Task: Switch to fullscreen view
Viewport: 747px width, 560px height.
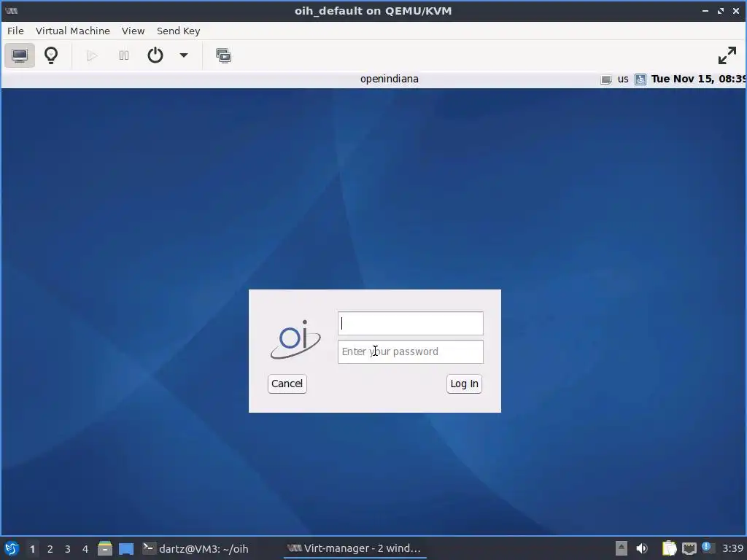Action: (x=727, y=55)
